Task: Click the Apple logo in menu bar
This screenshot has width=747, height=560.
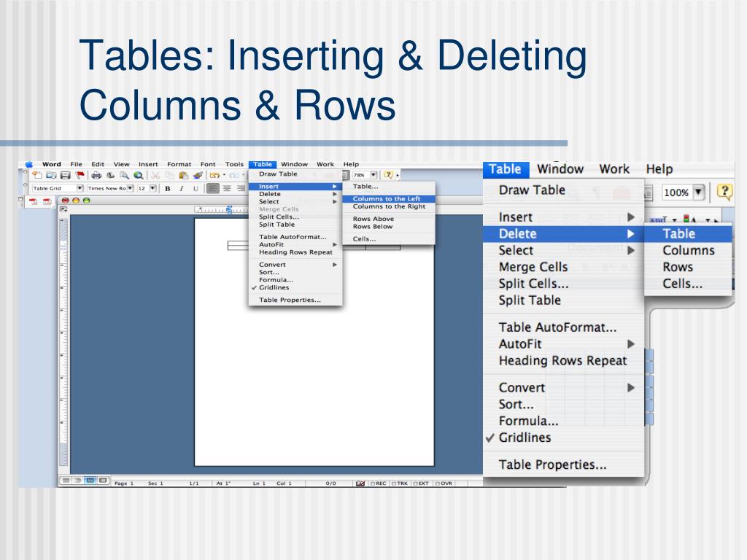Action: click(x=29, y=164)
